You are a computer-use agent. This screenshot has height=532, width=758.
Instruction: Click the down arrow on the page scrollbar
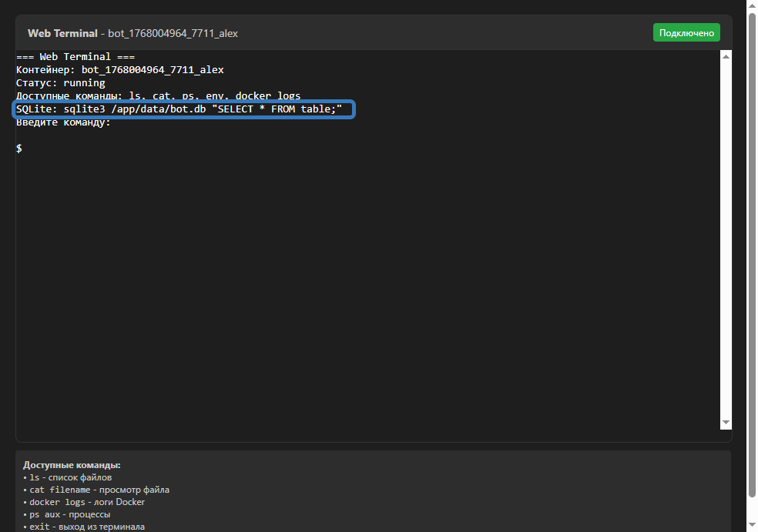coord(751,526)
